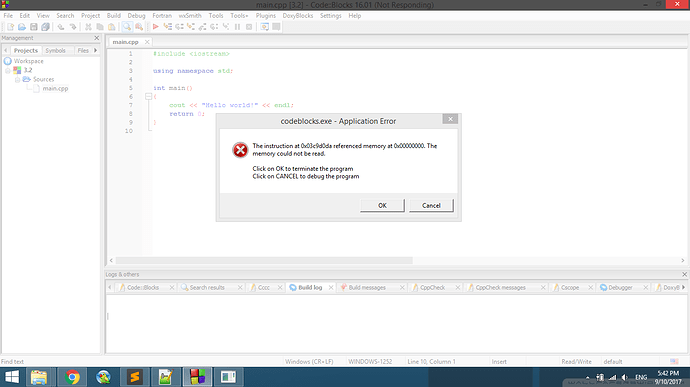Close the Management panel
Screen dimensions: 690x387
(x=97, y=38)
